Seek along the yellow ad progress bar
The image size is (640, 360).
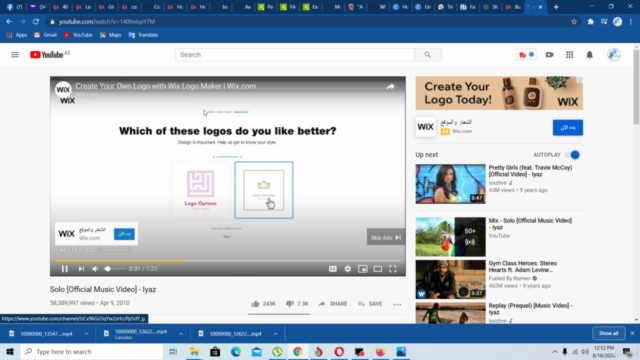click(x=228, y=260)
